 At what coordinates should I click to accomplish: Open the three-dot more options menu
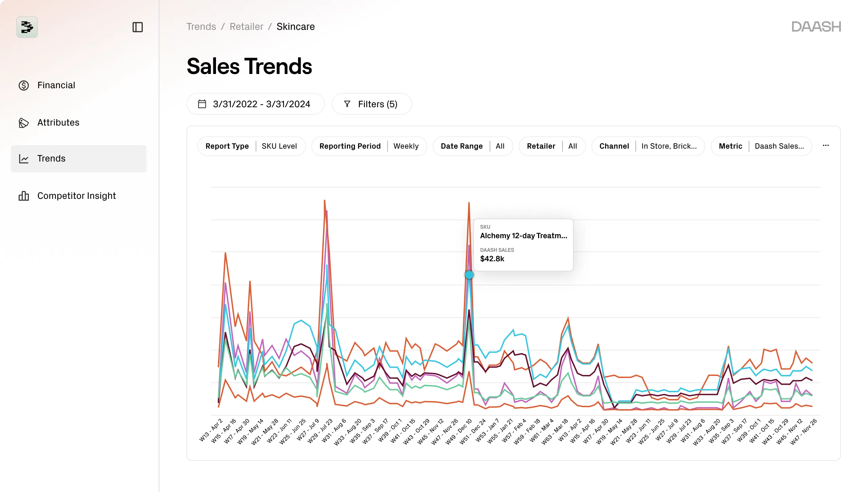pyautogui.click(x=826, y=146)
